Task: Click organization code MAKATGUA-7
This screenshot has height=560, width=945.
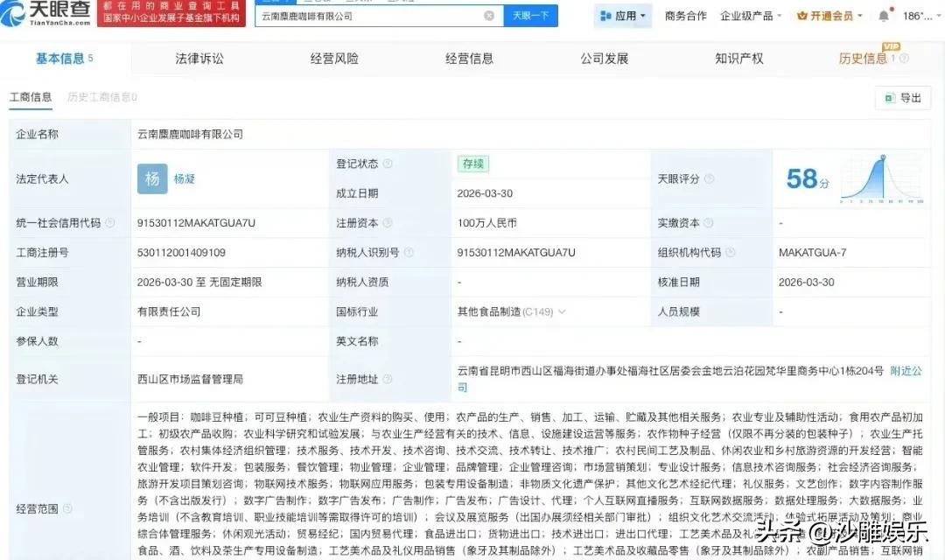Action: click(x=812, y=253)
